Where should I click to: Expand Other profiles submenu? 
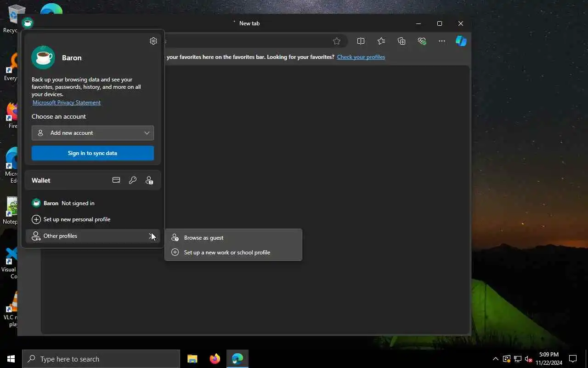coord(93,236)
